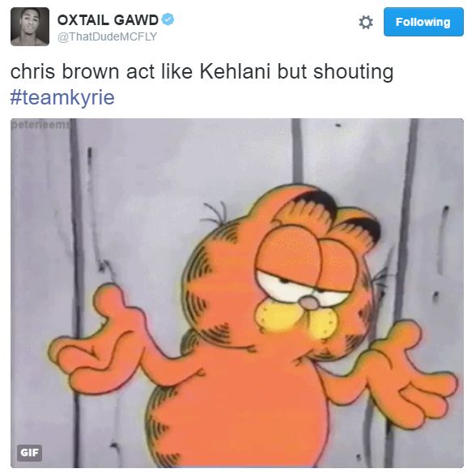Open the gear settings icon menu
Viewport: 476px width, 473px height.
pos(366,22)
